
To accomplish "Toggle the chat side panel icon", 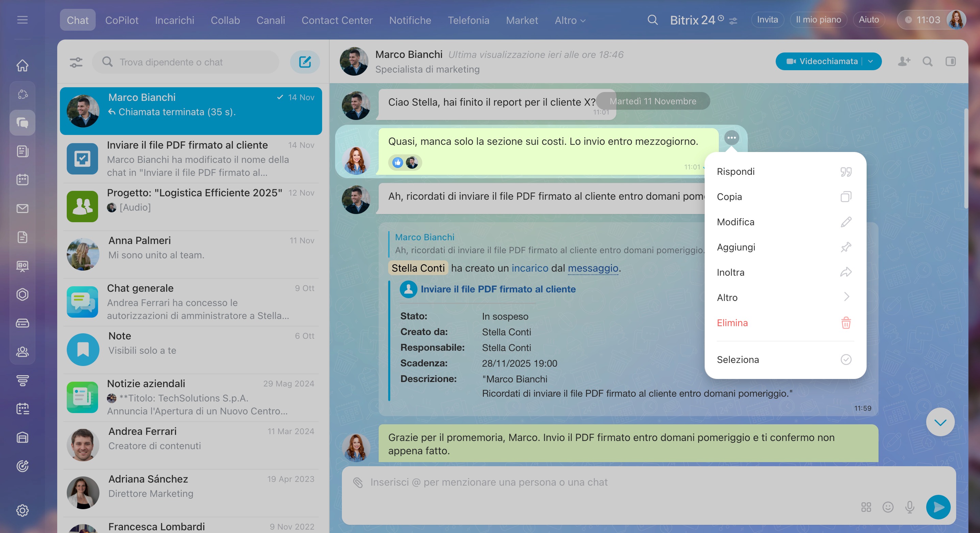I will point(950,61).
